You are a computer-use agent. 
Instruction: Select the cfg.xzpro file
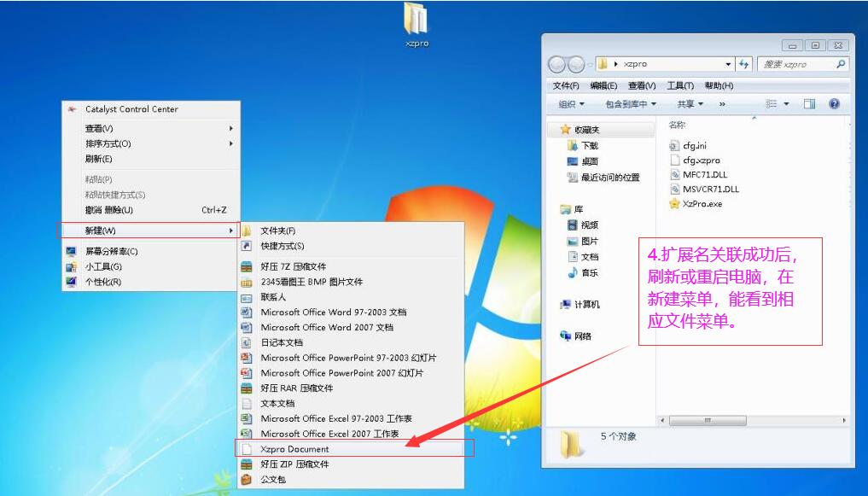pyautogui.click(x=696, y=160)
